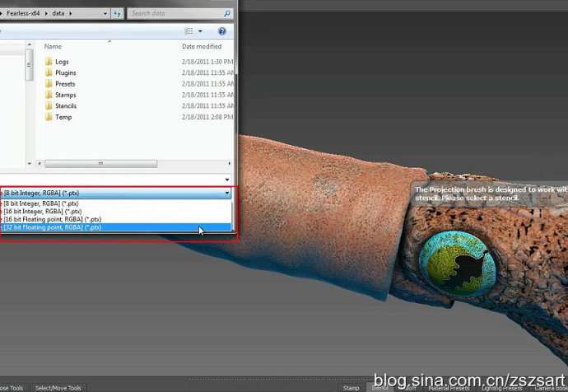Expand the address bar history dropdown
This screenshot has height=392, width=568.
105,13
